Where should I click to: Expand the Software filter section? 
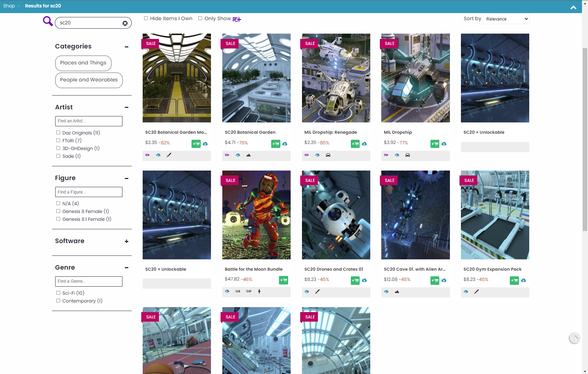coord(126,241)
